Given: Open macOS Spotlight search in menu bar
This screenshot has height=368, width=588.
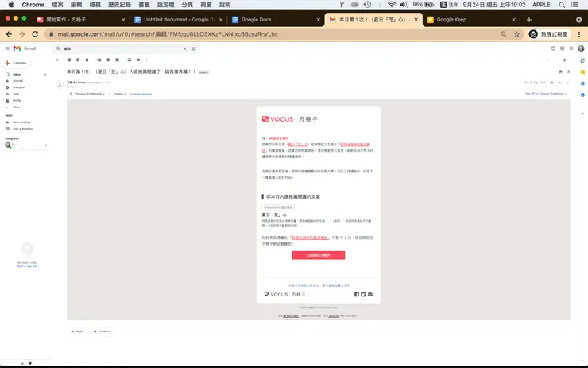Looking at the screenshot, I should tap(562, 5).
